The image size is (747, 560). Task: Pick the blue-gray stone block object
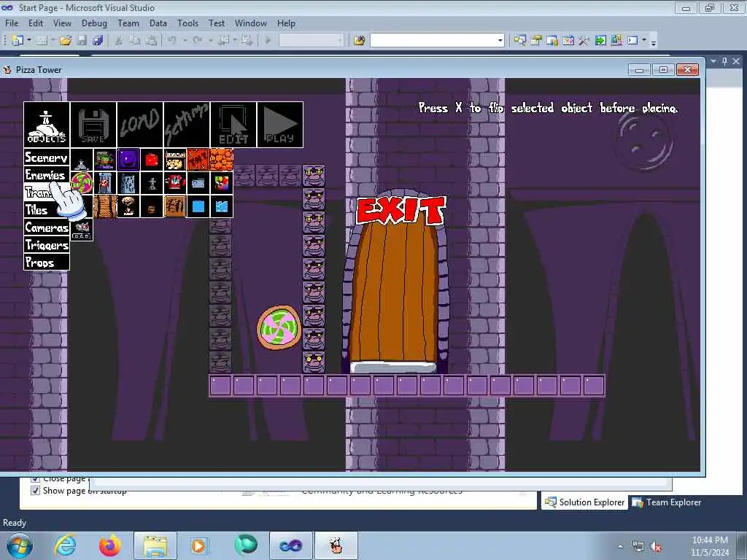point(128,183)
